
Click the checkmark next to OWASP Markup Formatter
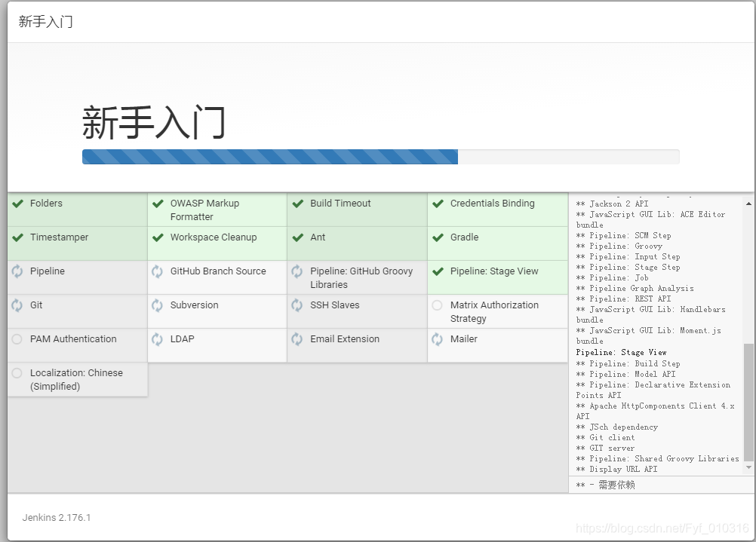(158, 204)
